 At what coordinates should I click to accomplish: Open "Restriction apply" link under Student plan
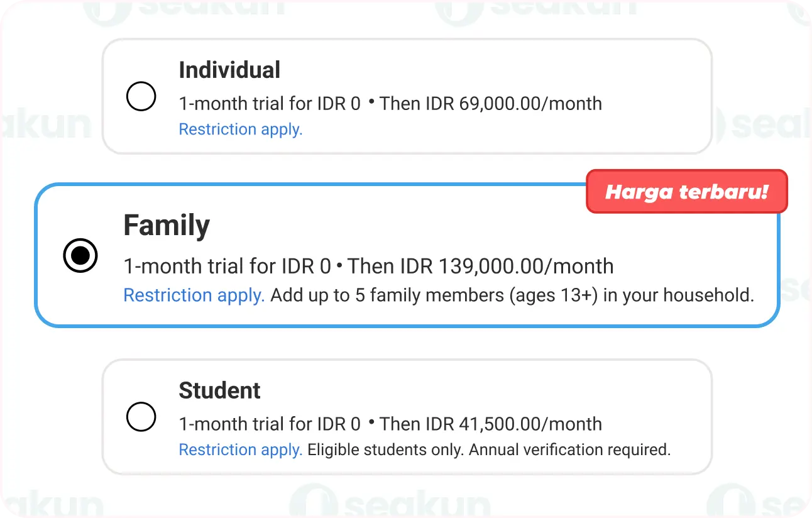tap(241, 449)
